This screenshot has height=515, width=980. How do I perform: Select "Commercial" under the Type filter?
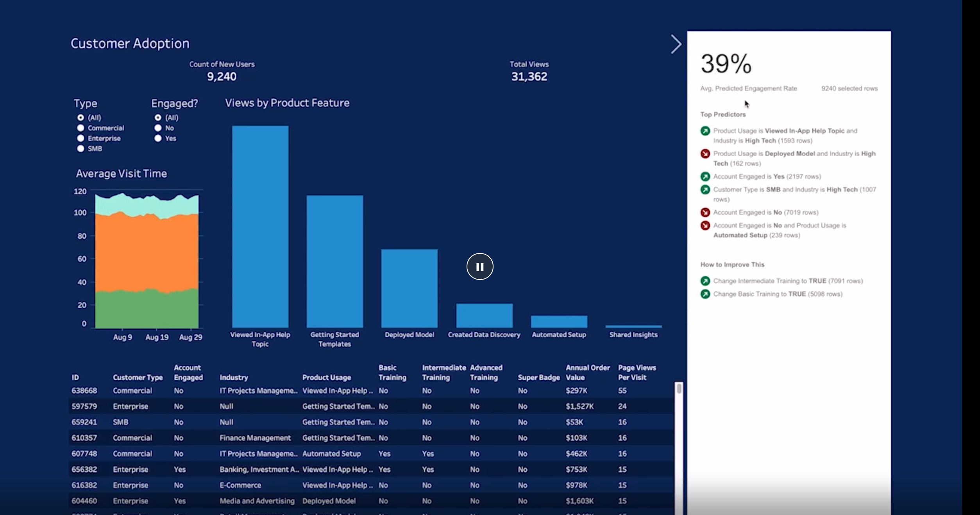tap(80, 128)
